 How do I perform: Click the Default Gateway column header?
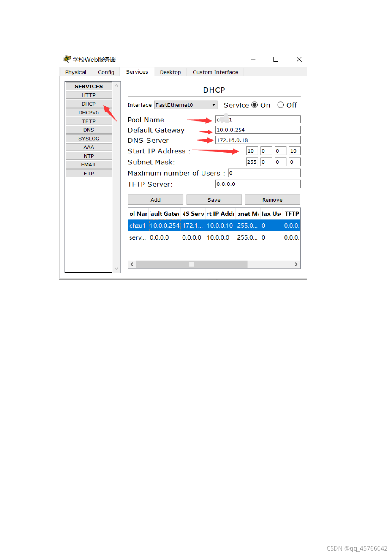(165, 214)
